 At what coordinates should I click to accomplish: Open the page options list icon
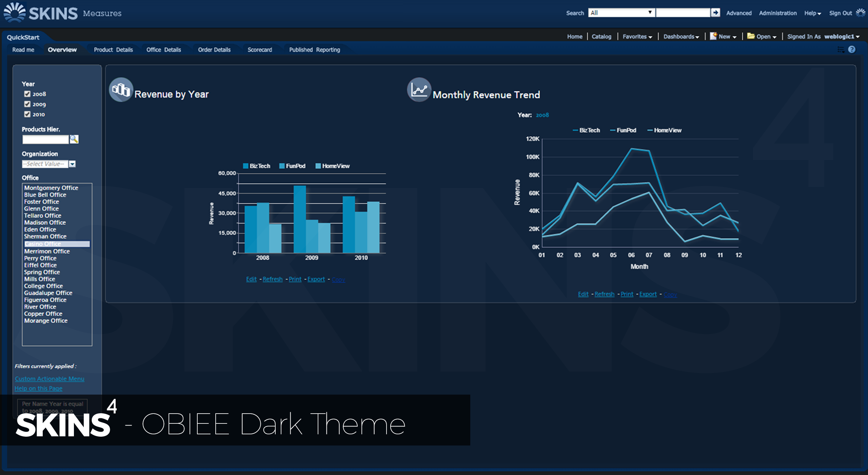click(841, 50)
